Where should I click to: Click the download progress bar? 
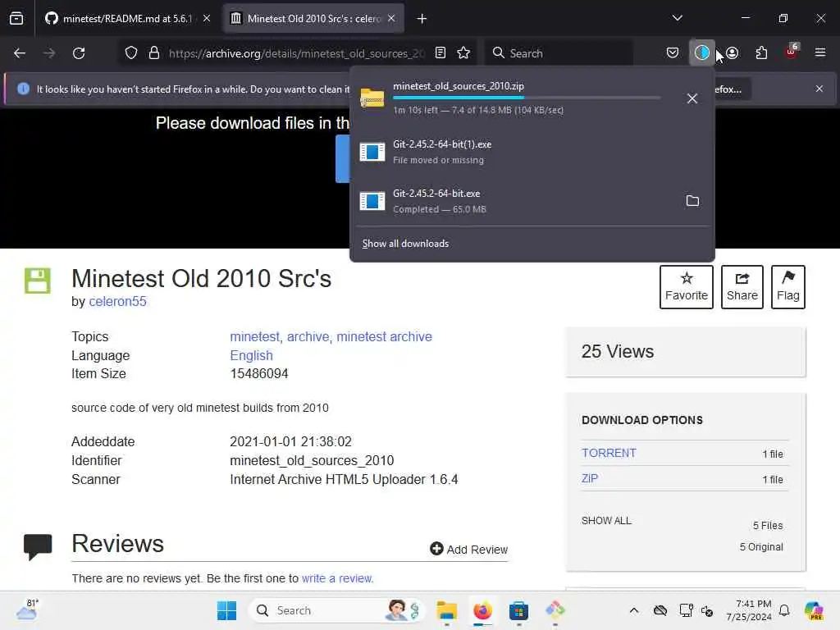coord(527,98)
